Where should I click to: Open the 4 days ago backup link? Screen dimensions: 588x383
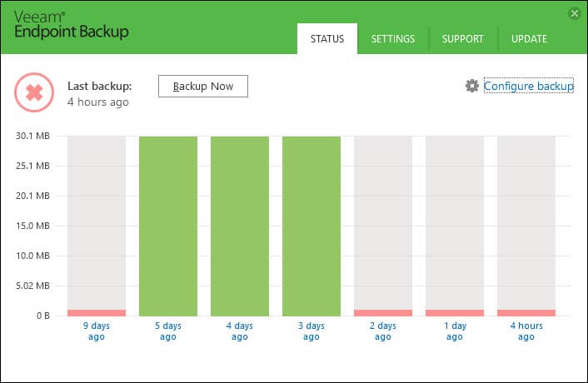coord(240,331)
